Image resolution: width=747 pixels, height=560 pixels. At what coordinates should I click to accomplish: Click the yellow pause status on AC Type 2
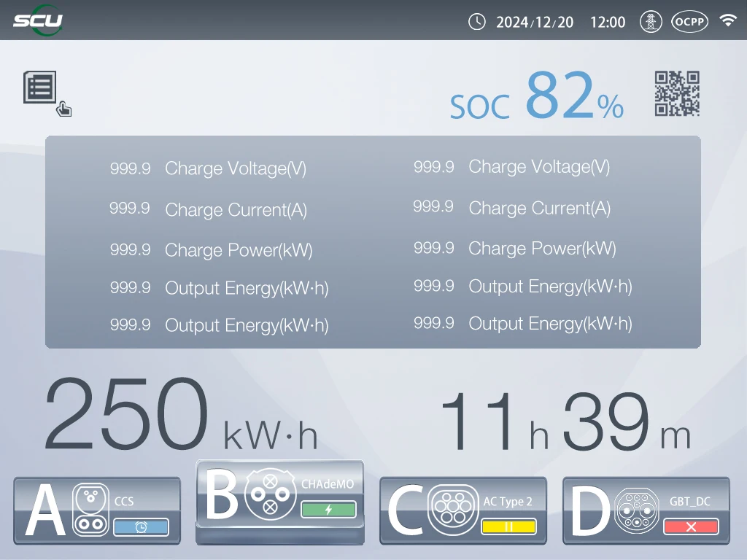tap(508, 526)
